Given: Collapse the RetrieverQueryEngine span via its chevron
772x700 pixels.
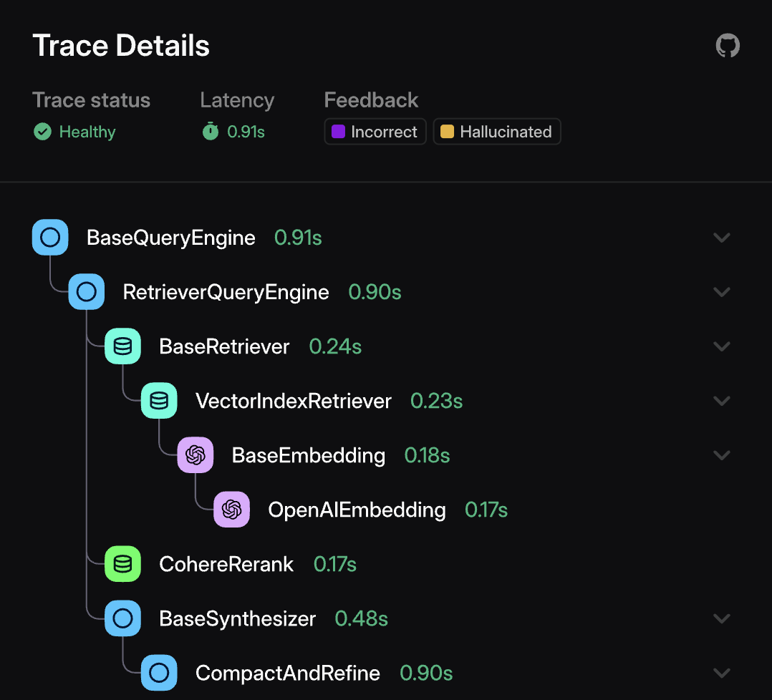Looking at the screenshot, I should 722,291.
